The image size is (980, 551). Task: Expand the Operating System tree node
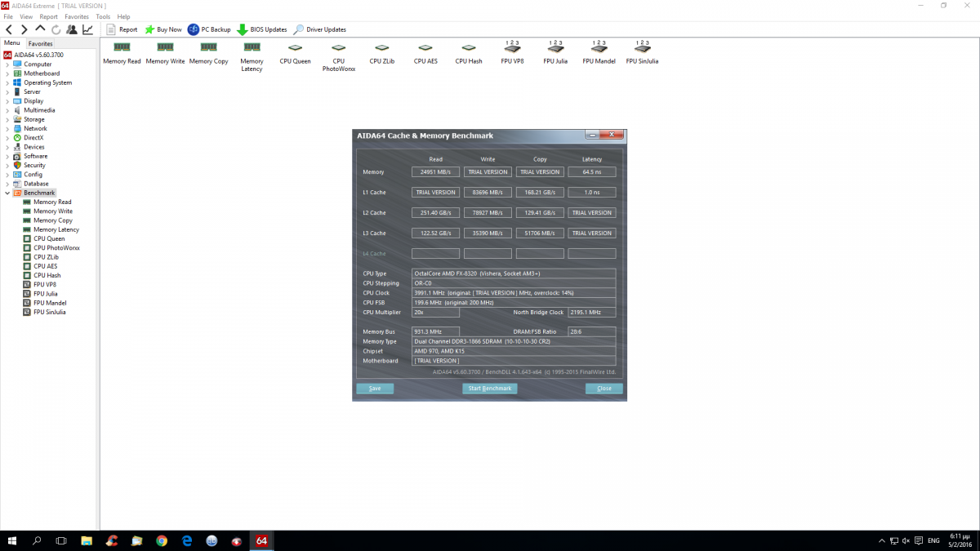click(7, 82)
